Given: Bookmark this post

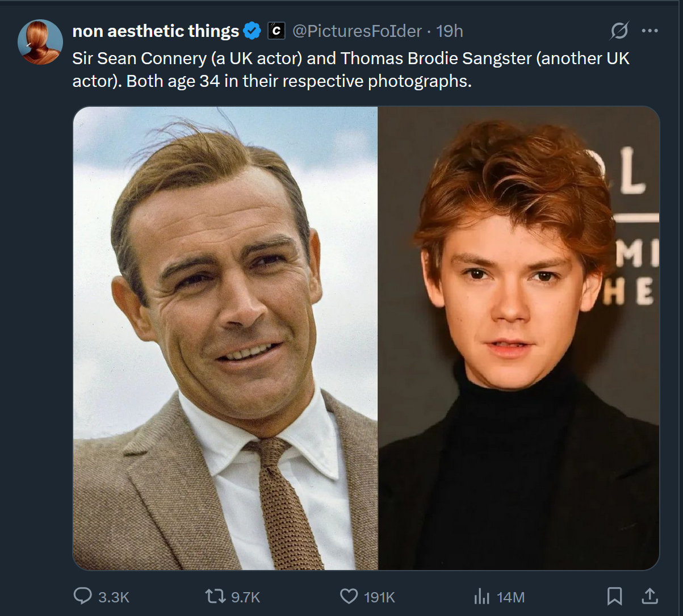Looking at the screenshot, I should click(x=614, y=596).
